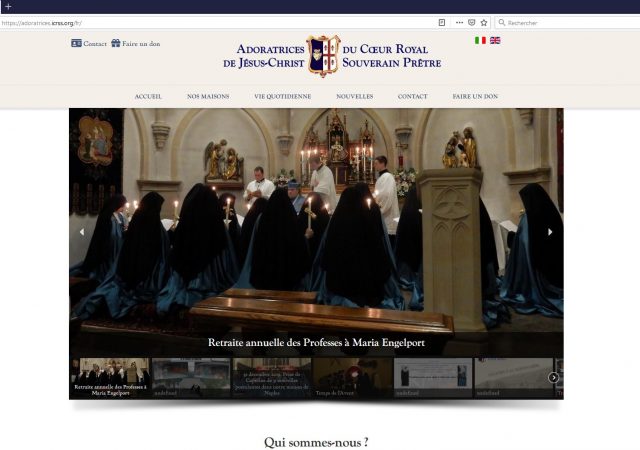Select the Temps de l'Avent thumbnail
This screenshot has width=640, height=450.
coord(352,378)
